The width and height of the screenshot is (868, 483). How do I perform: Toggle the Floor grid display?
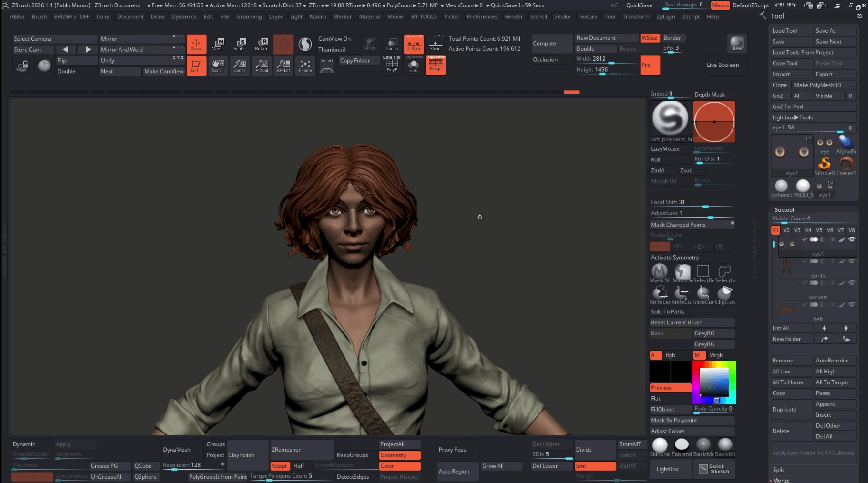click(435, 44)
